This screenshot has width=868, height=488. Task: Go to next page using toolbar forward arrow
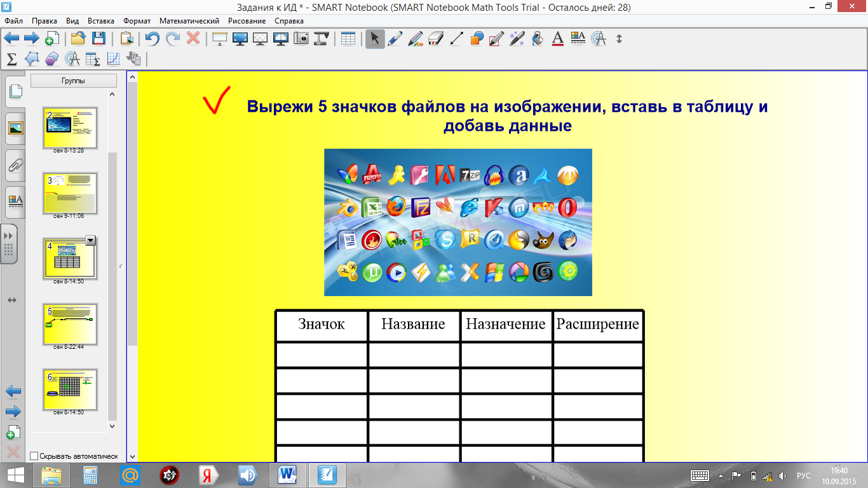[x=32, y=38]
